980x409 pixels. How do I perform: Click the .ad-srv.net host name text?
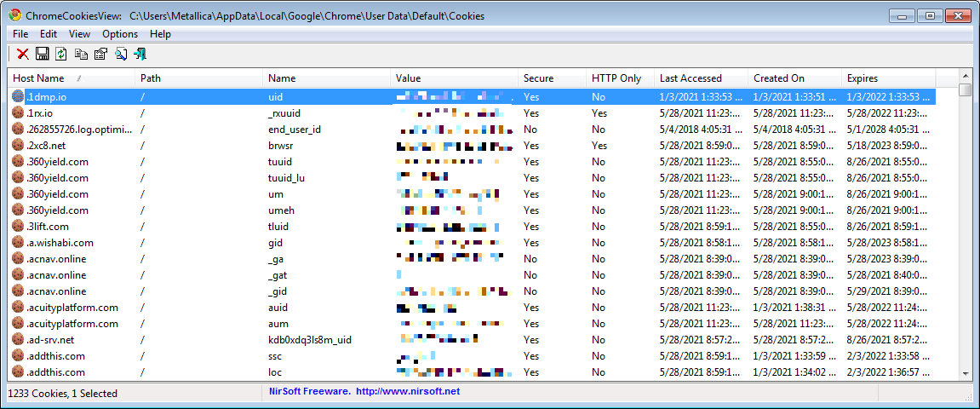(x=50, y=340)
